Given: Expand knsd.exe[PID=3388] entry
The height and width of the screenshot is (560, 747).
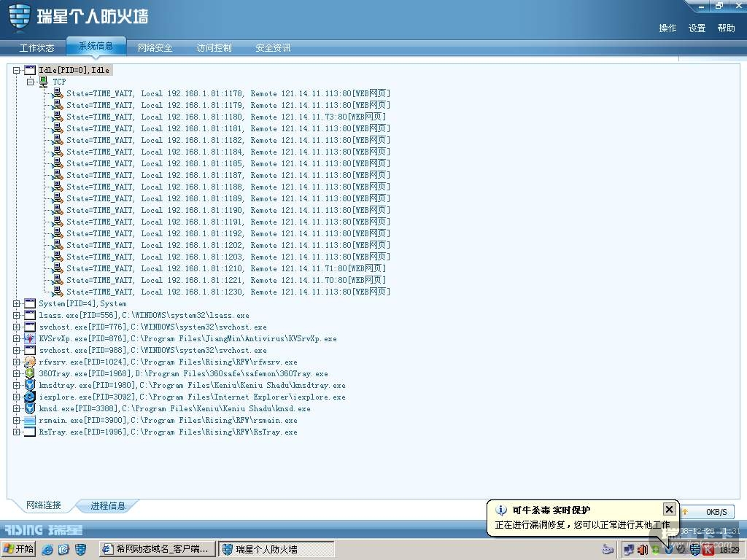Looking at the screenshot, I should 16,408.
